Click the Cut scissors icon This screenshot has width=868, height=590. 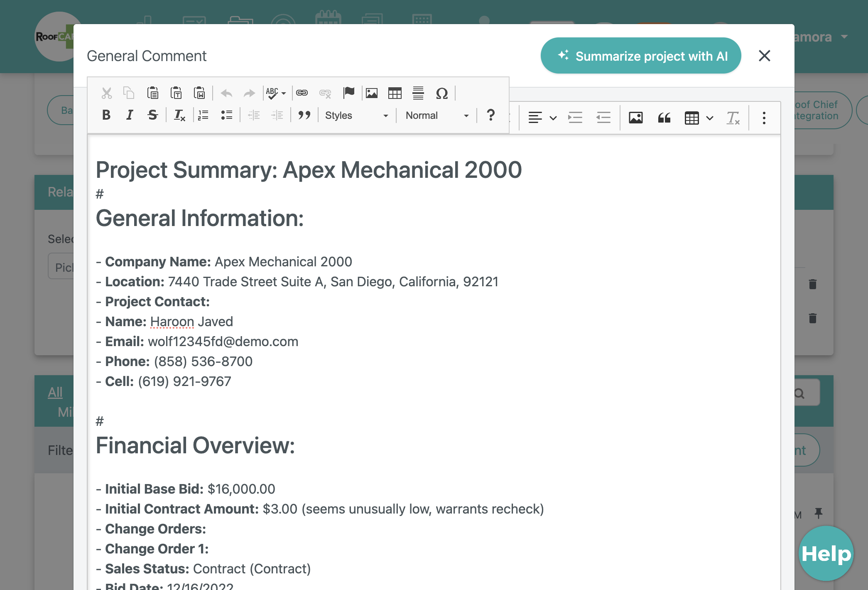click(107, 93)
